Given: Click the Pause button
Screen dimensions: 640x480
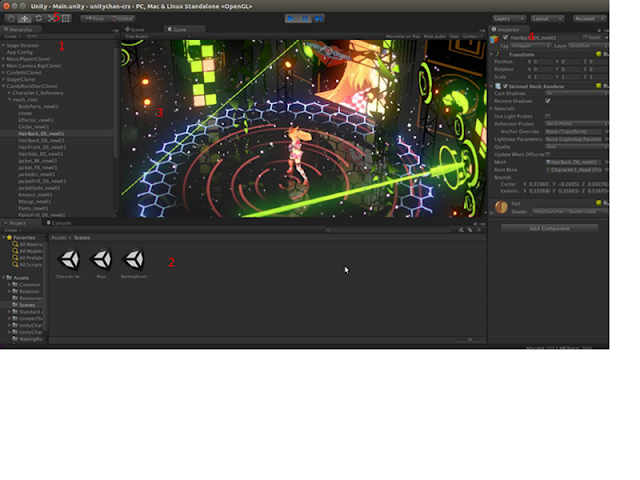Looking at the screenshot, I should (x=304, y=18).
